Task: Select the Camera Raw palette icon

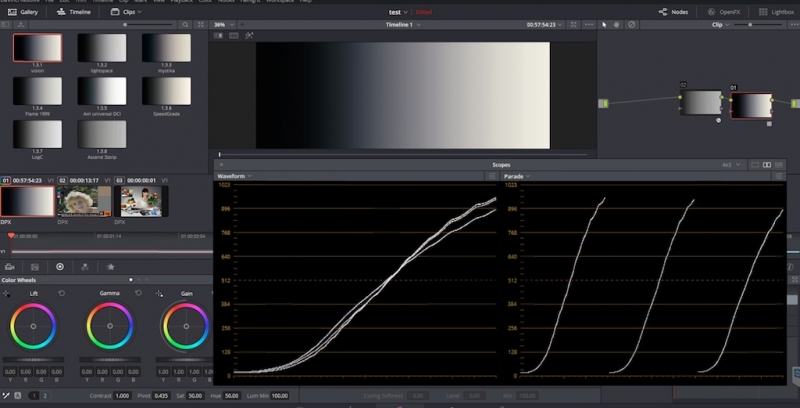Action: tap(10, 267)
